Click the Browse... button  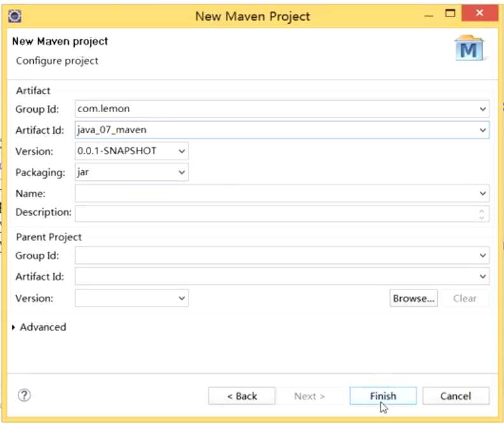pos(414,298)
